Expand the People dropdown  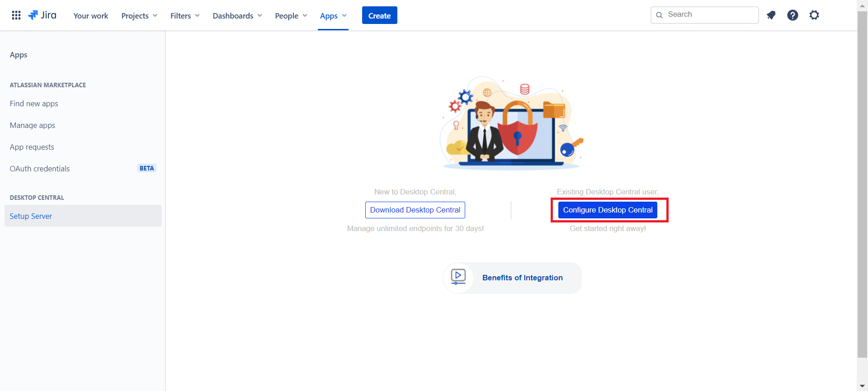pos(291,16)
